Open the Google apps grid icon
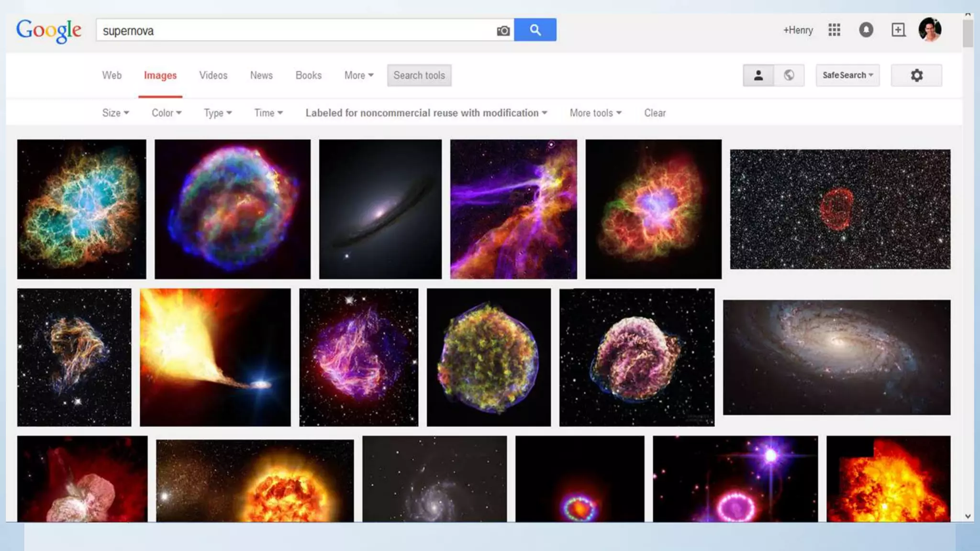This screenshot has width=980, height=551. click(x=834, y=30)
